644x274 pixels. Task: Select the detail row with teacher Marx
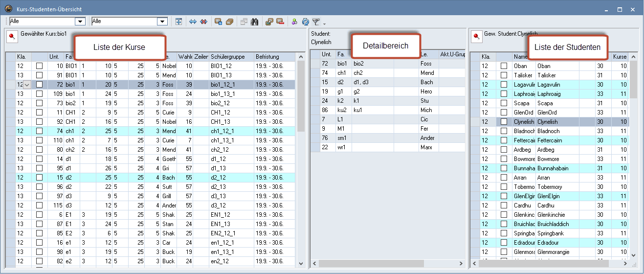(x=388, y=147)
